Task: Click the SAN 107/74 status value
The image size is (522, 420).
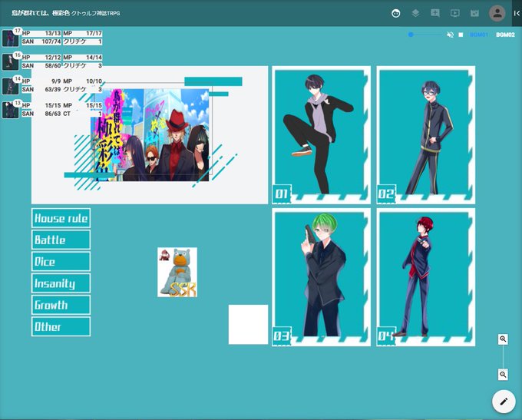Action: 41,41
